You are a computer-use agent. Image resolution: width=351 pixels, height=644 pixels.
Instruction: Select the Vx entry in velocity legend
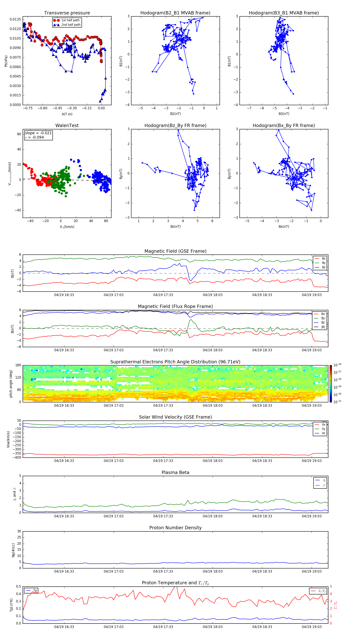click(320, 424)
